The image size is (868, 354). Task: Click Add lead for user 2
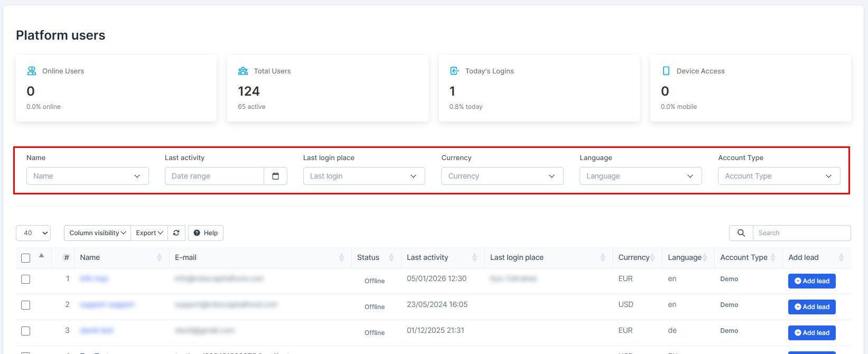coord(811,307)
